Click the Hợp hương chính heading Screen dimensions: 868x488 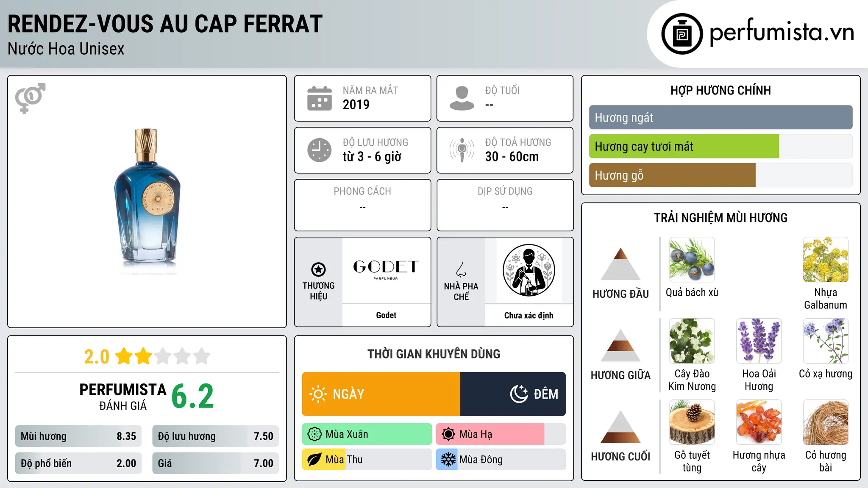[x=721, y=90]
